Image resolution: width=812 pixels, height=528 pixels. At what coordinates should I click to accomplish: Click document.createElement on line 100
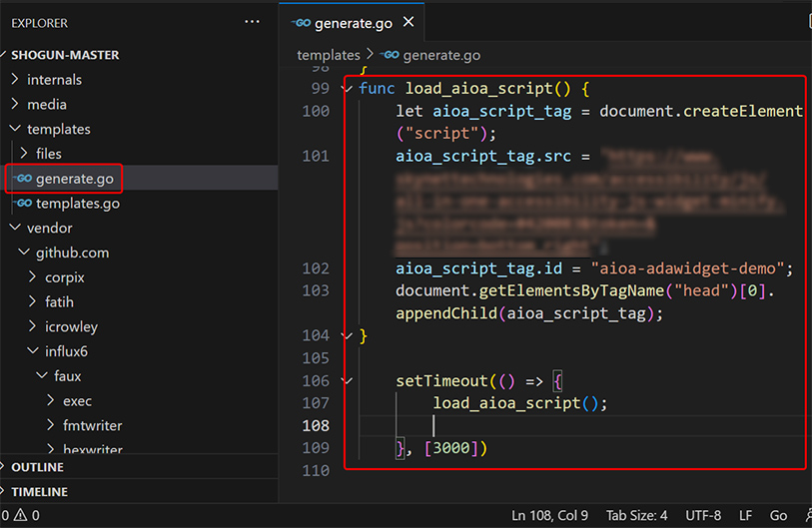point(701,111)
